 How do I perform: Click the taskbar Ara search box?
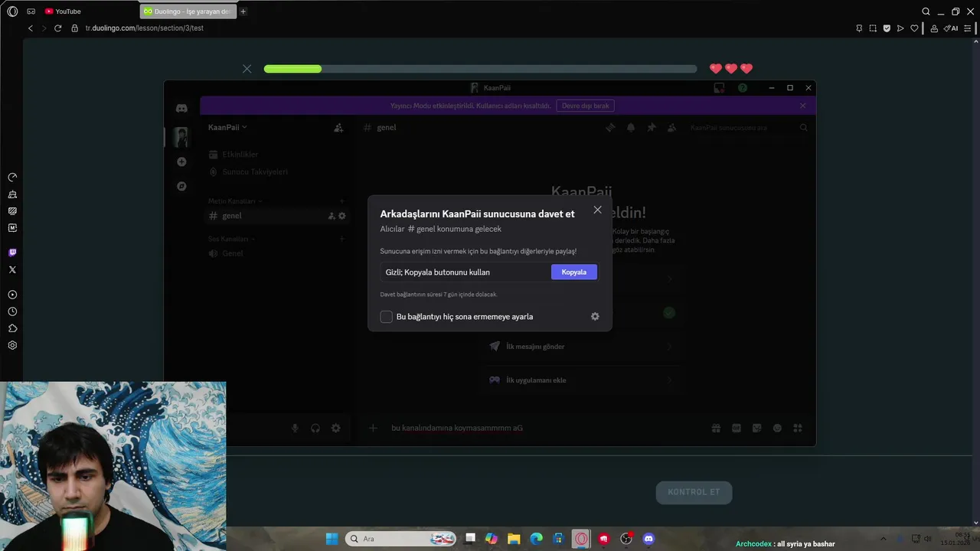(401, 539)
